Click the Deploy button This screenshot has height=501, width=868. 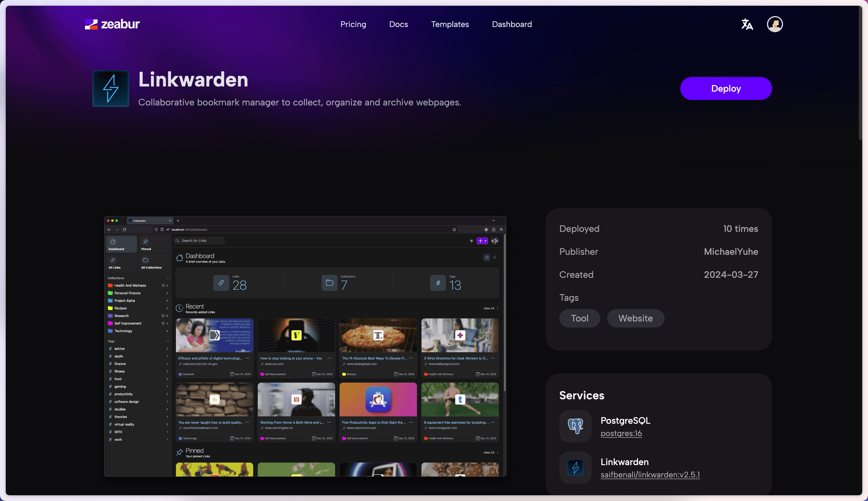pyautogui.click(x=726, y=88)
